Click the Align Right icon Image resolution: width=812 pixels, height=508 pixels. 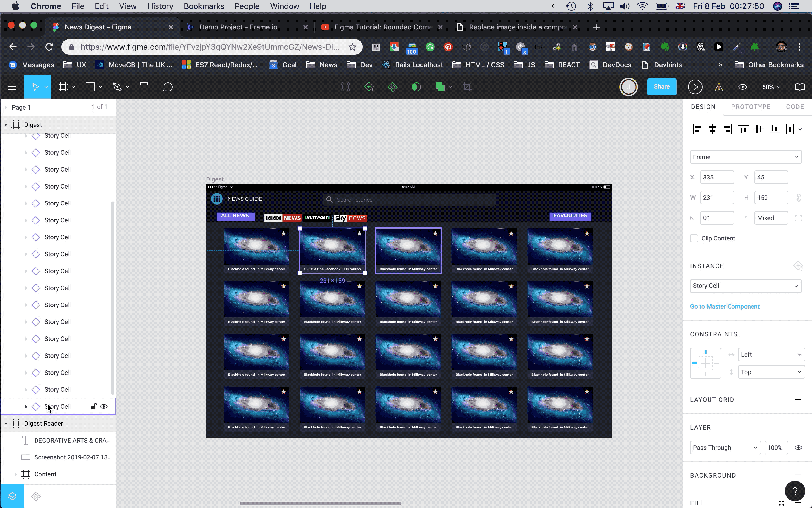coord(728,129)
